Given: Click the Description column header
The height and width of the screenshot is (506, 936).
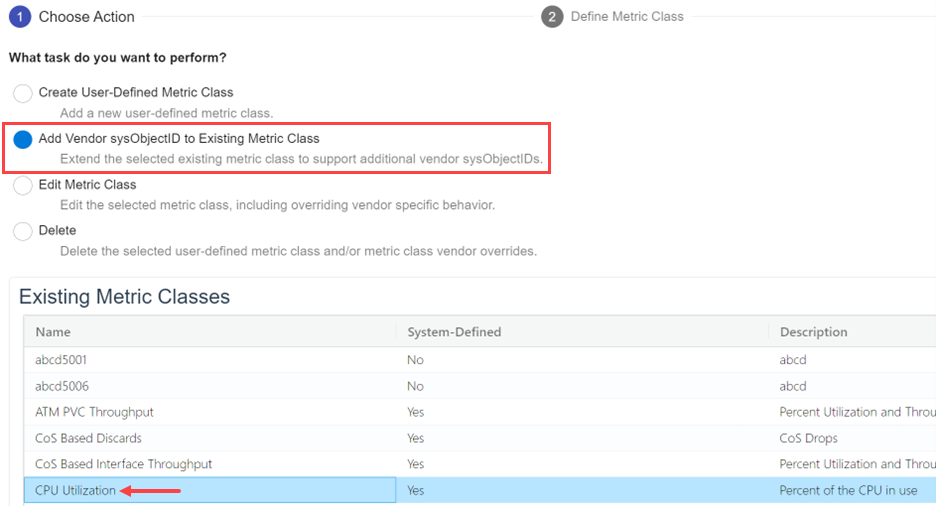Looking at the screenshot, I should (x=813, y=332).
